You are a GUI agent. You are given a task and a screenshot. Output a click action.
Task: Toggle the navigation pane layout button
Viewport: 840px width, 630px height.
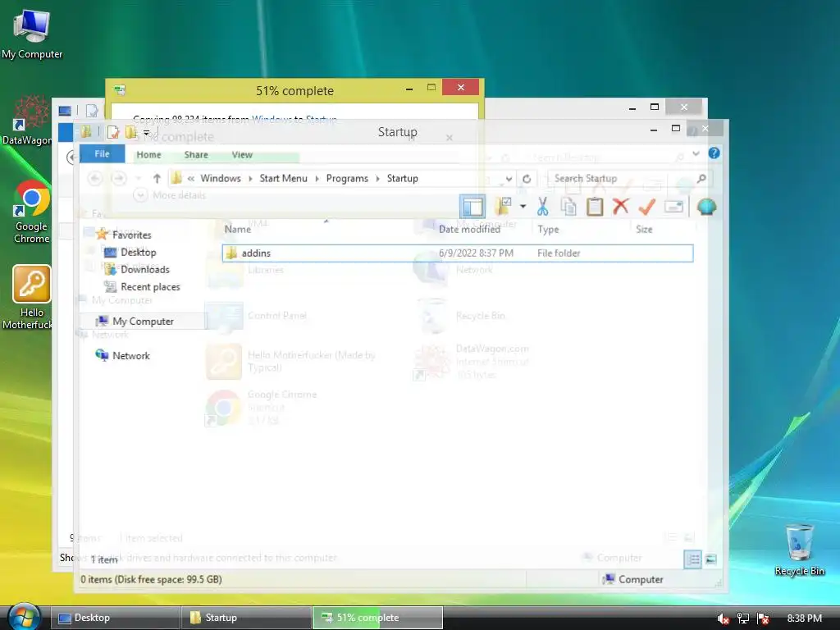coord(472,207)
